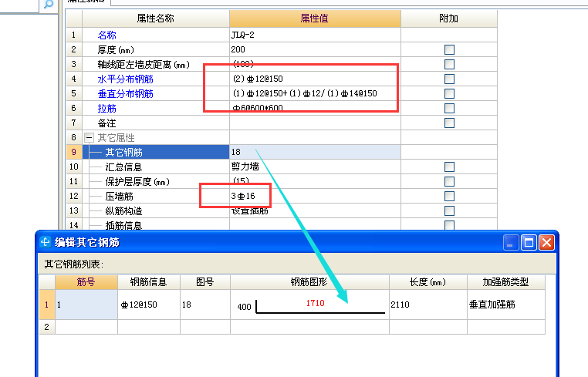Check the 附加 box for 压墙筋
The height and width of the screenshot is (377, 588).
click(449, 196)
